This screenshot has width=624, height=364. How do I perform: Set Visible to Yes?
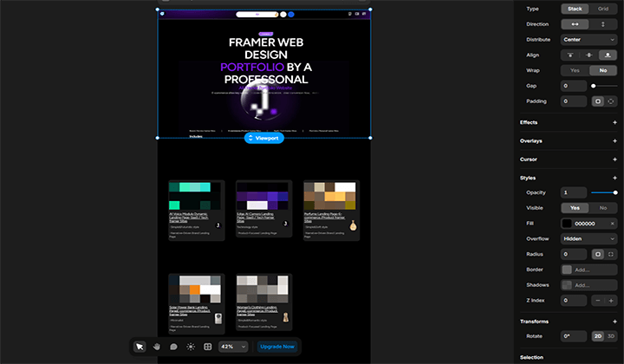point(575,208)
